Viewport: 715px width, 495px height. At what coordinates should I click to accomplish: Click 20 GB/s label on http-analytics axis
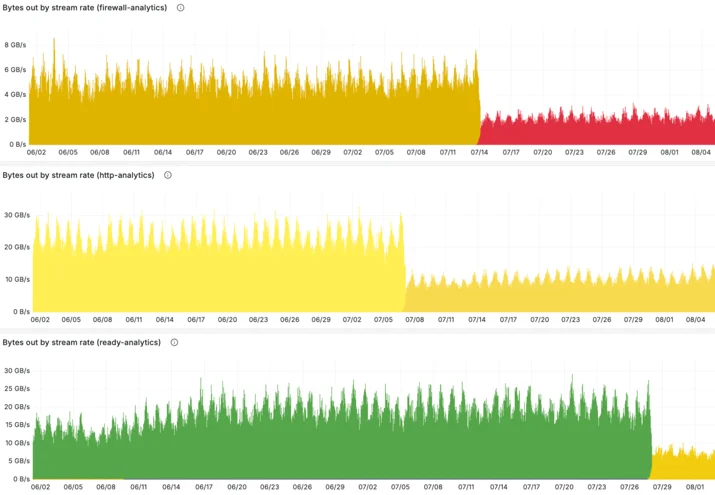click(x=17, y=247)
